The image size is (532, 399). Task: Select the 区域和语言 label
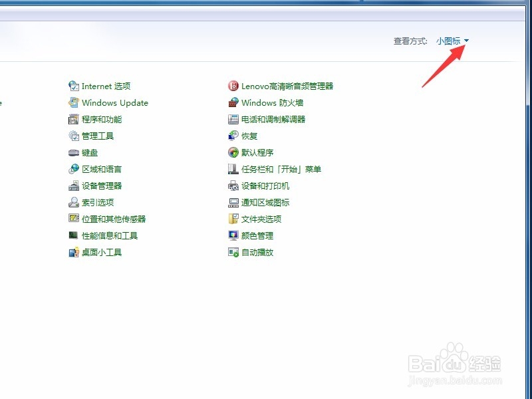102,170
